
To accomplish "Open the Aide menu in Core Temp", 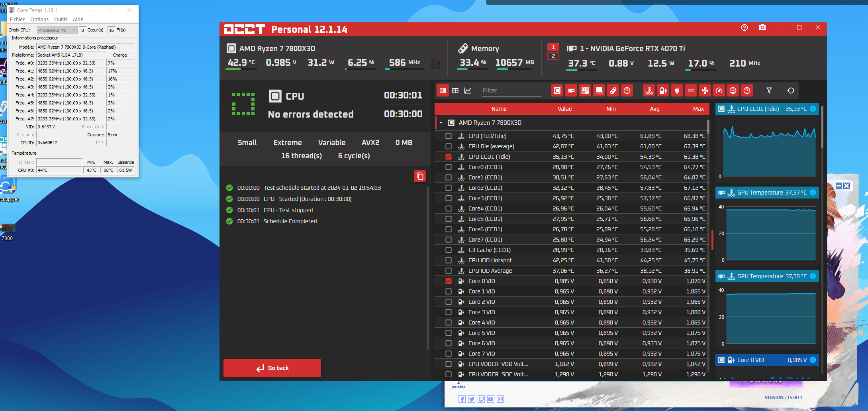I will 78,19.
